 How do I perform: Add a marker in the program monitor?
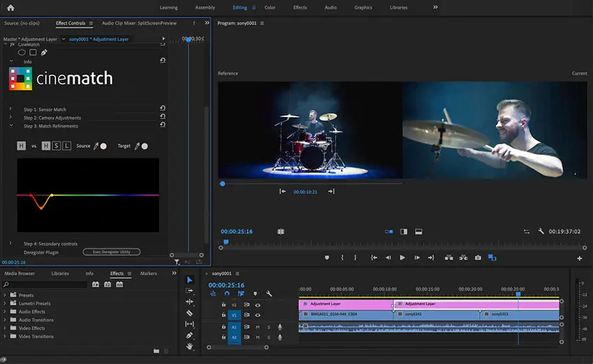326,258
